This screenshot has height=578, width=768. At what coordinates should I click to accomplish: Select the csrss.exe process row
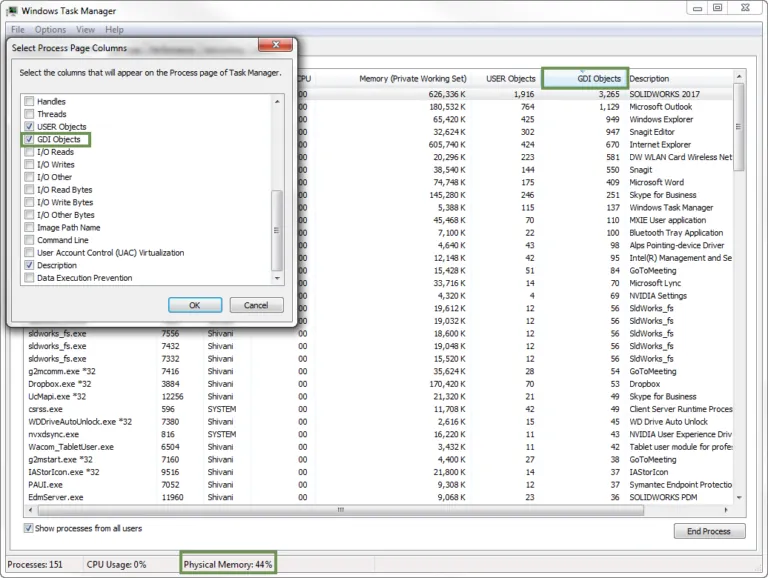(380, 409)
